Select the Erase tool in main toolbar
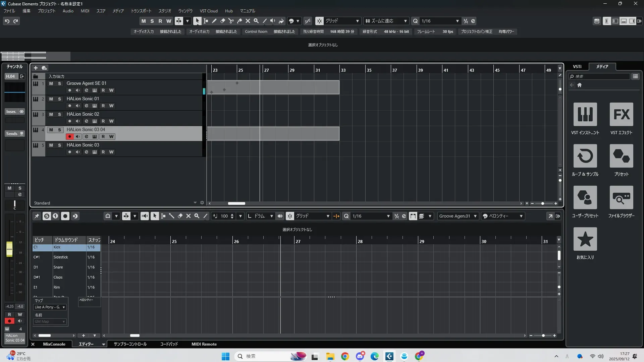Screen dimensions: 644x362 point(222,21)
